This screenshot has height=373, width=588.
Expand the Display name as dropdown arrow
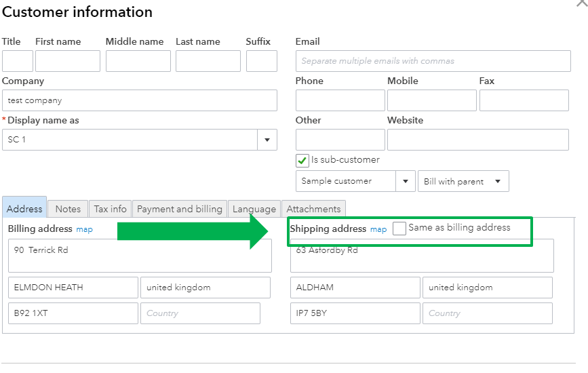tap(267, 140)
